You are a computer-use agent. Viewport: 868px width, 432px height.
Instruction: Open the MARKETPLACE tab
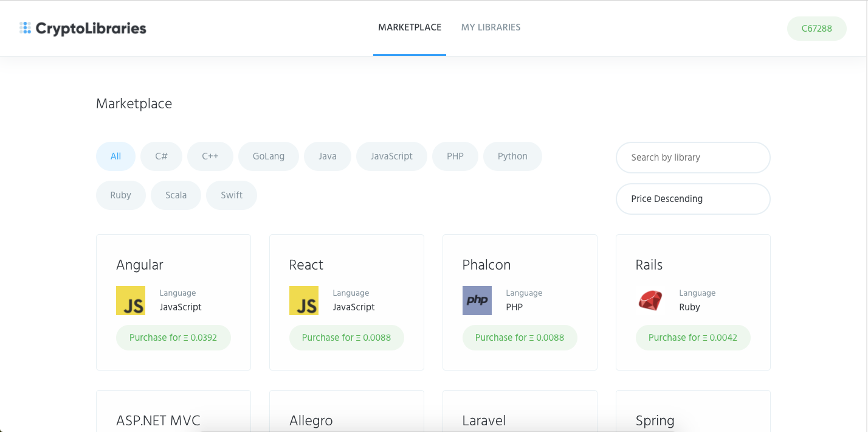(x=410, y=27)
